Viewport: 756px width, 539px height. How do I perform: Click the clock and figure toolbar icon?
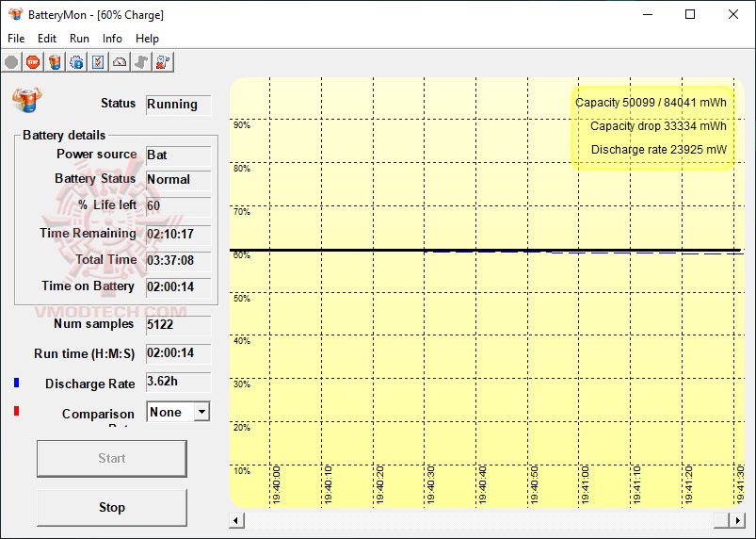tap(163, 62)
